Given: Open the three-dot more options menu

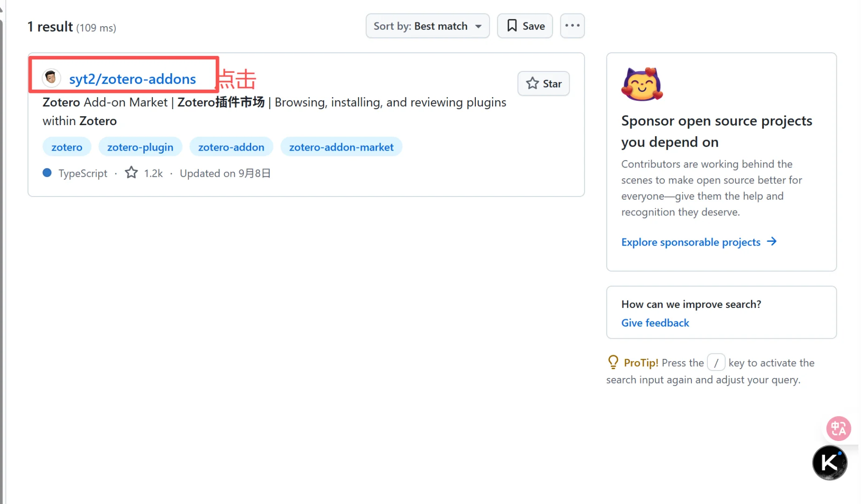Looking at the screenshot, I should click(x=572, y=26).
